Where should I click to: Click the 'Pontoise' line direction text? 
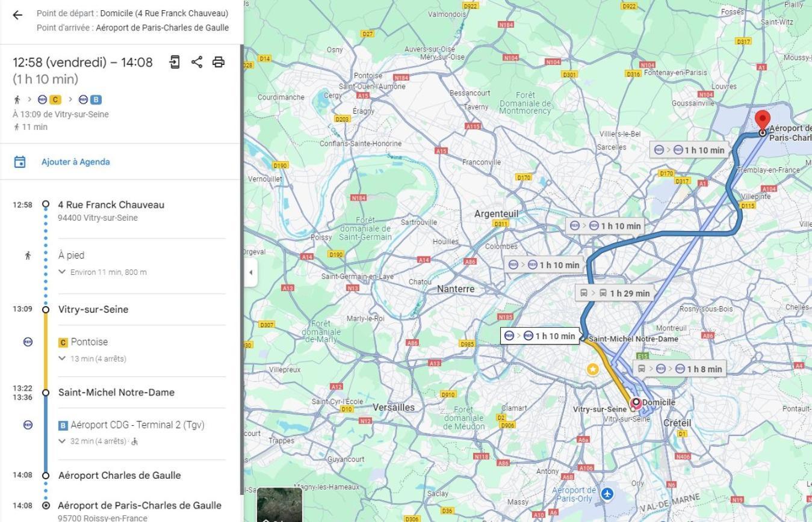coord(89,342)
